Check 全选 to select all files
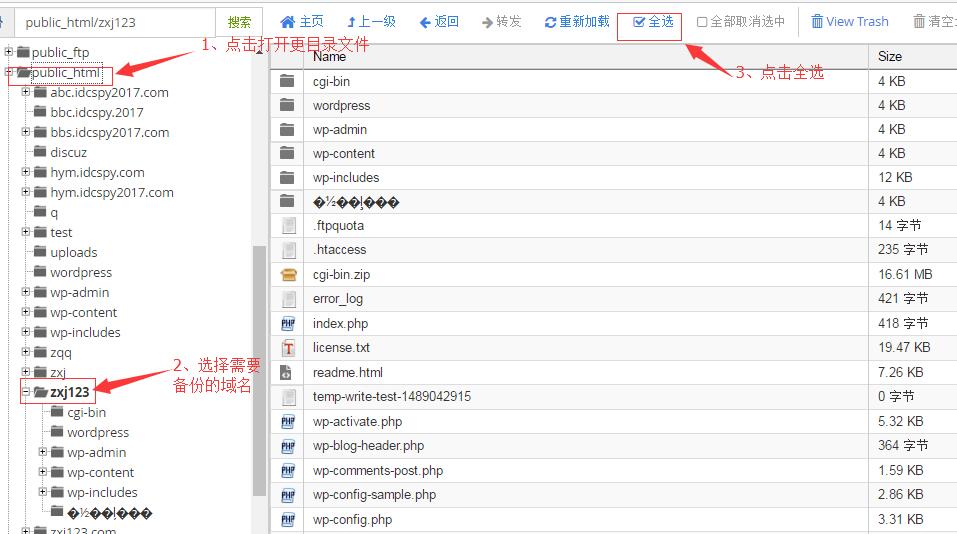The height and width of the screenshot is (534, 957). pyautogui.click(x=653, y=21)
